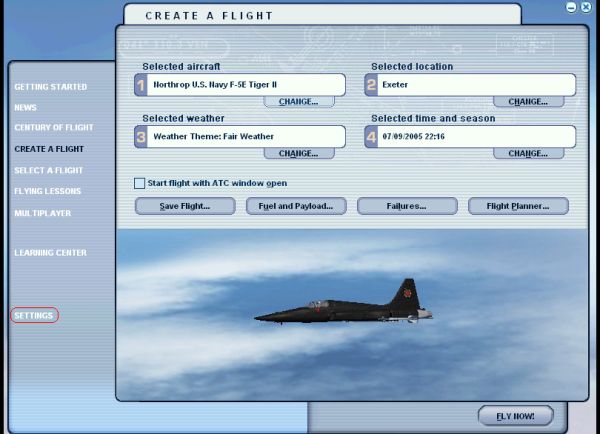The image size is (600, 434).
Task: Close the Flight Simulator window
Action: point(586,7)
